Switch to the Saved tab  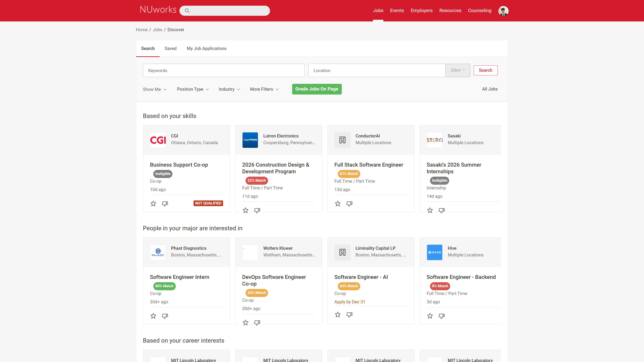[x=171, y=48]
